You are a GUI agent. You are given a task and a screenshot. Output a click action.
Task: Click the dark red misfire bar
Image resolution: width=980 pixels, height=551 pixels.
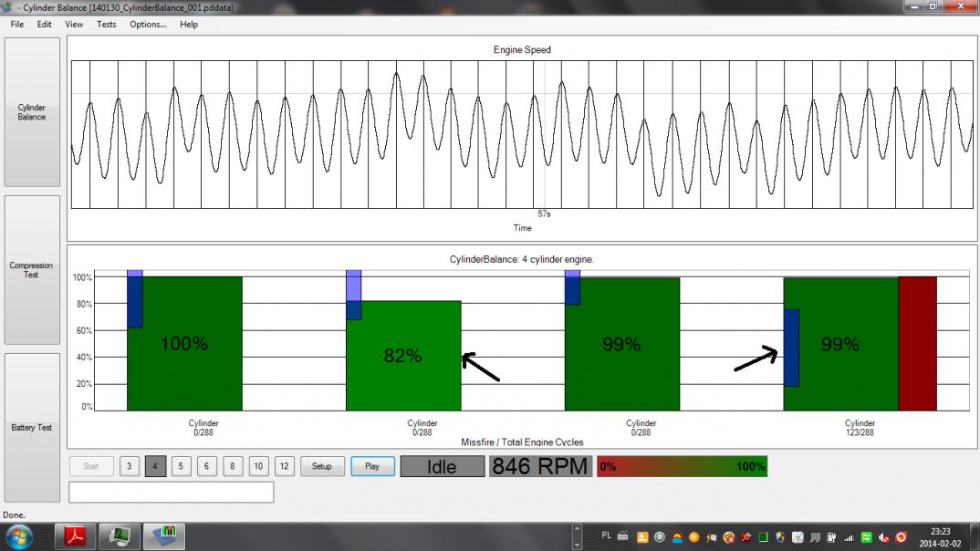pos(918,344)
